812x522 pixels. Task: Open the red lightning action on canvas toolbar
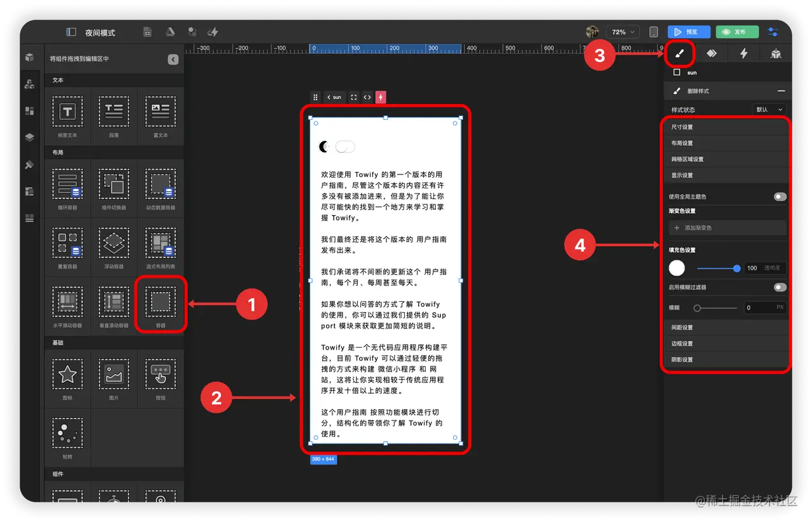(381, 97)
